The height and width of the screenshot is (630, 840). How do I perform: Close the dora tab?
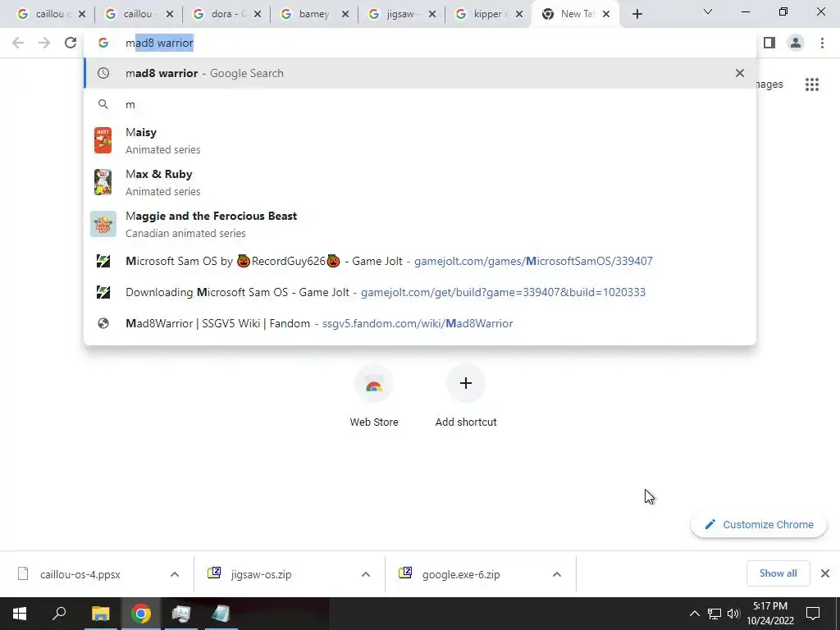click(257, 15)
